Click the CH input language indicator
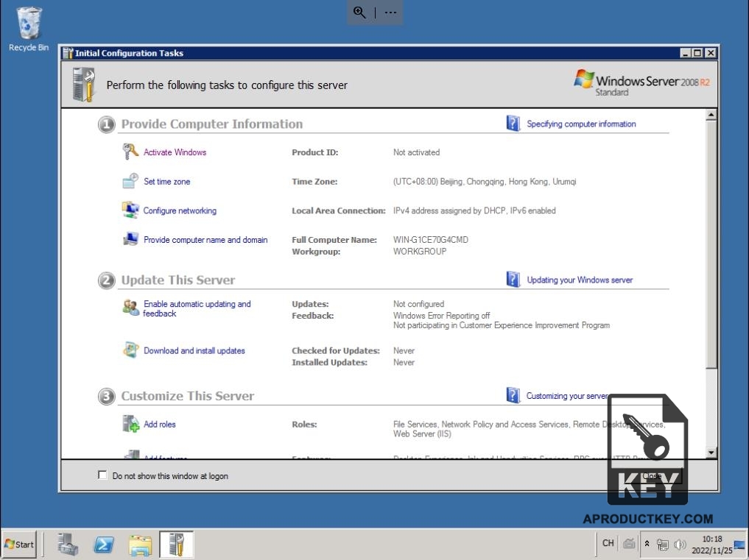The height and width of the screenshot is (560, 749). [608, 543]
